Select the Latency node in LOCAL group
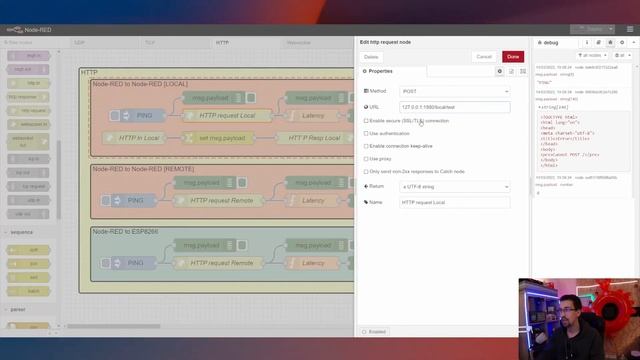The height and width of the screenshot is (360, 640). 313,116
